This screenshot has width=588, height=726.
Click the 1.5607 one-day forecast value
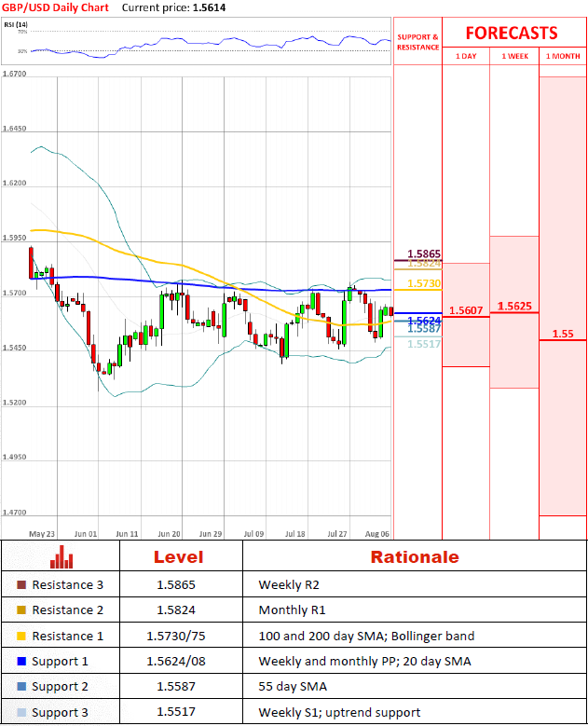click(x=465, y=310)
